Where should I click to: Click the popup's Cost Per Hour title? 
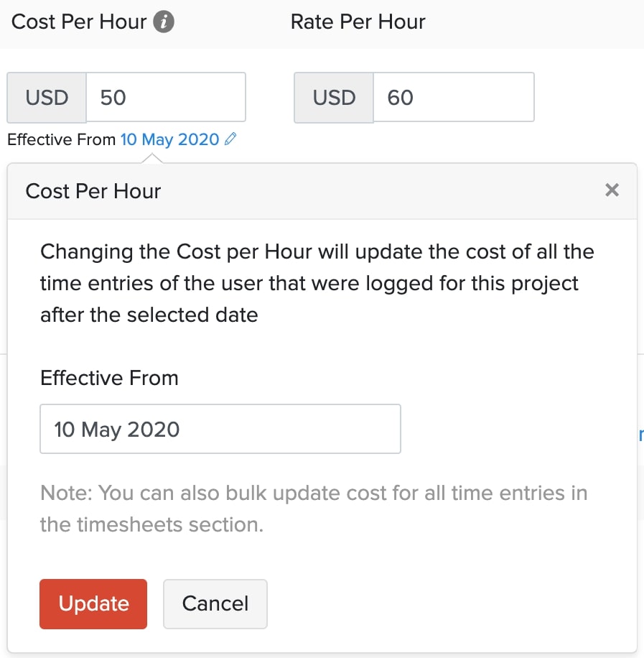(93, 191)
